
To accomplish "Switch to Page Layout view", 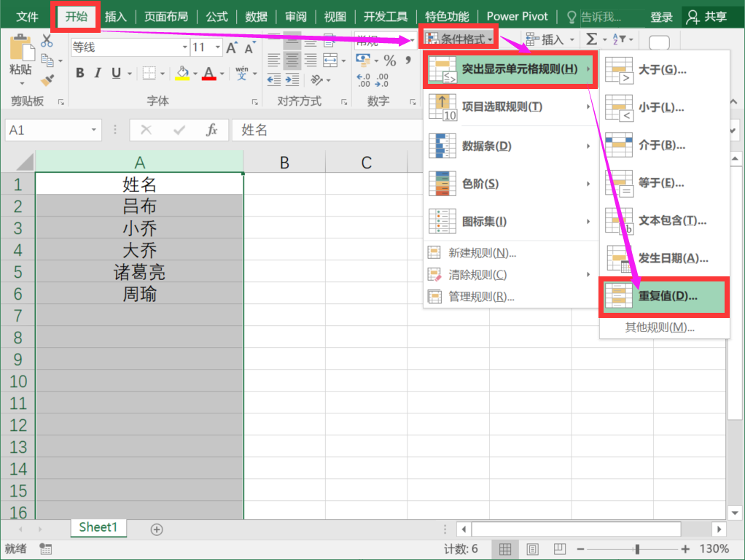I will point(533,549).
